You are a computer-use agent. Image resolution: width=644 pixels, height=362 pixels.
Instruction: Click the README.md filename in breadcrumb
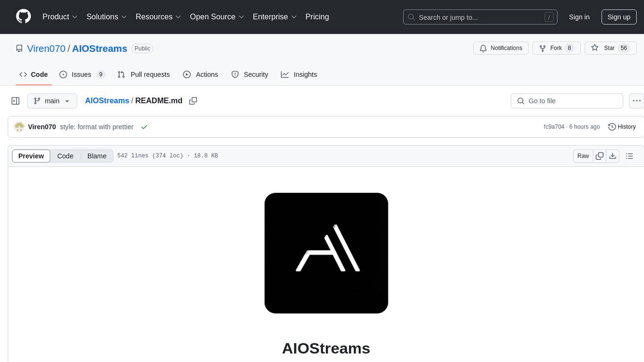coord(159,100)
